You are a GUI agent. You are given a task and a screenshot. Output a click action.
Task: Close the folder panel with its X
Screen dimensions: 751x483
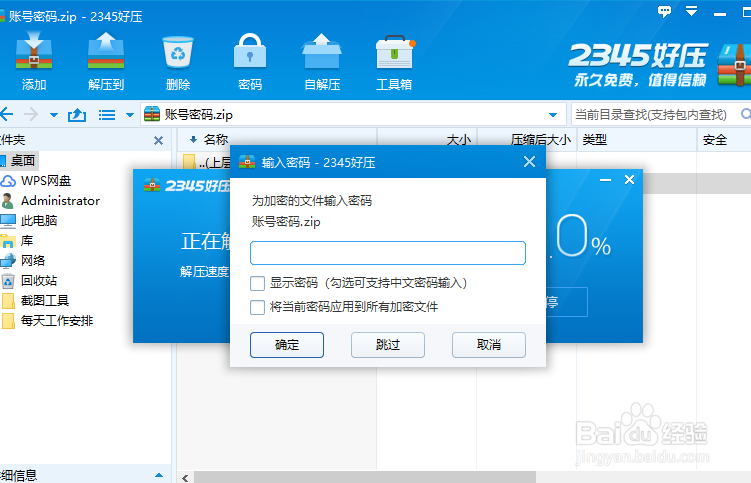158,140
